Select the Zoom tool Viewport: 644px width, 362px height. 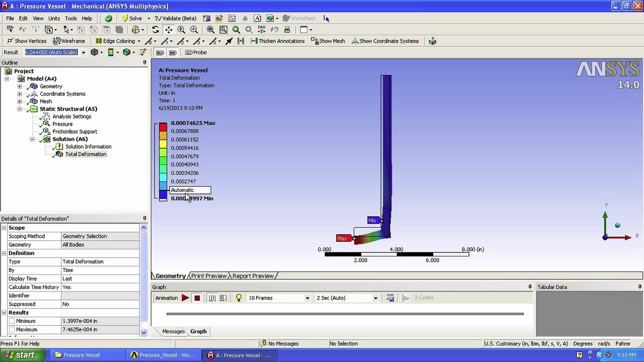181,30
